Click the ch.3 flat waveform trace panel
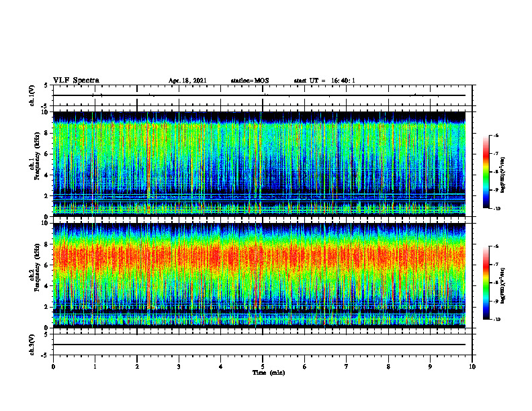Screen dimensions: 532x411 (263, 345)
